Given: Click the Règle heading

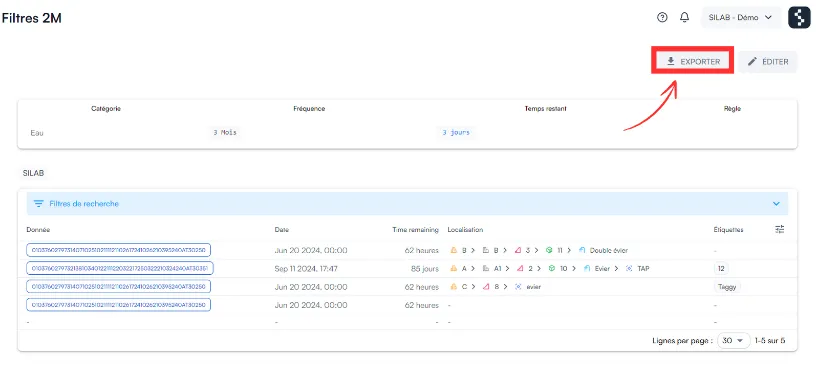Looking at the screenshot, I should tap(732, 109).
